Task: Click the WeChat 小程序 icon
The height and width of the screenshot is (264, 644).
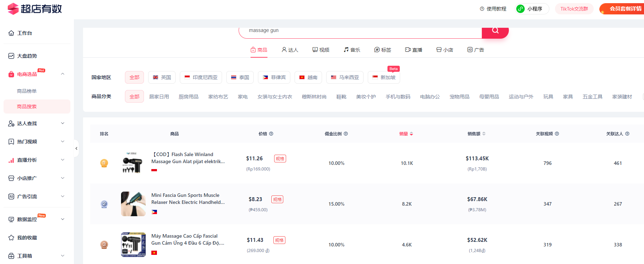Action: [520, 9]
